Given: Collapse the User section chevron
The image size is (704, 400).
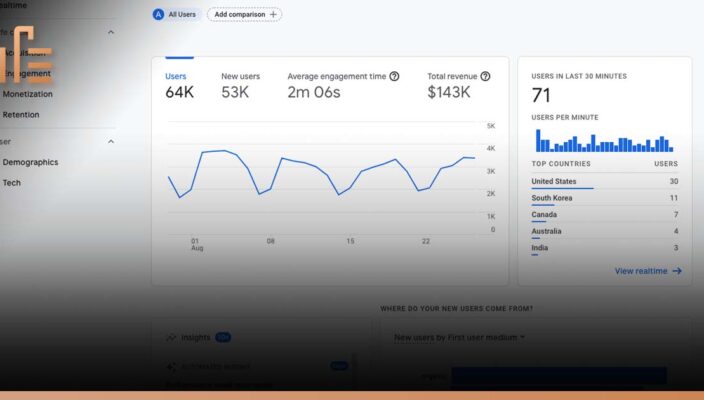Looking at the screenshot, I should point(110,141).
